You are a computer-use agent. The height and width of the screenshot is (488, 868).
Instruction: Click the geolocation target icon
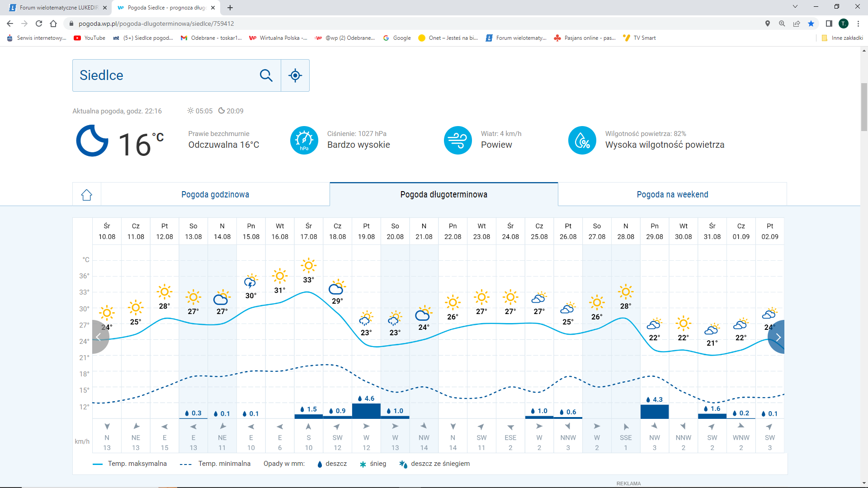(295, 75)
